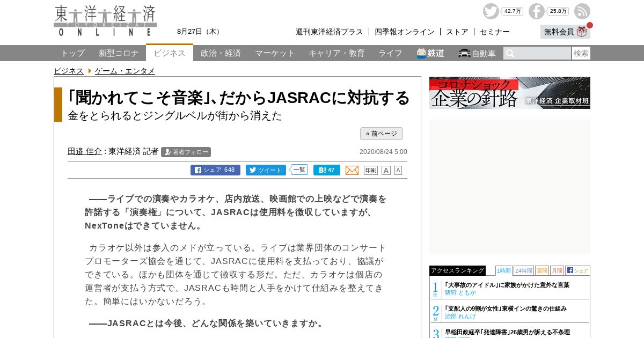Click the Twitter follower count 42.7万
Viewport: 644px width, 338px height.
click(512, 11)
